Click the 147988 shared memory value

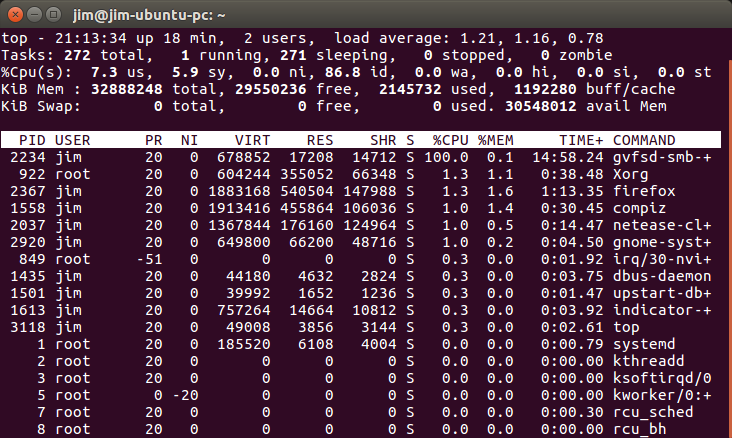[x=369, y=191]
